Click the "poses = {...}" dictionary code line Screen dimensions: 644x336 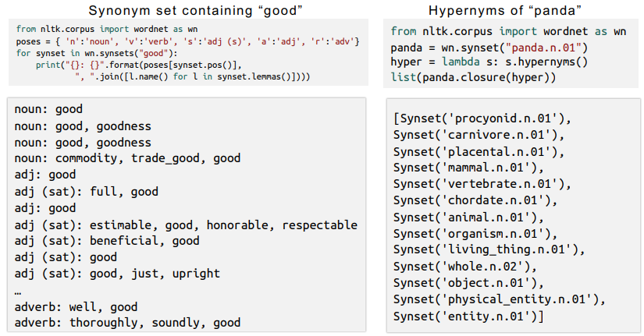point(187,41)
